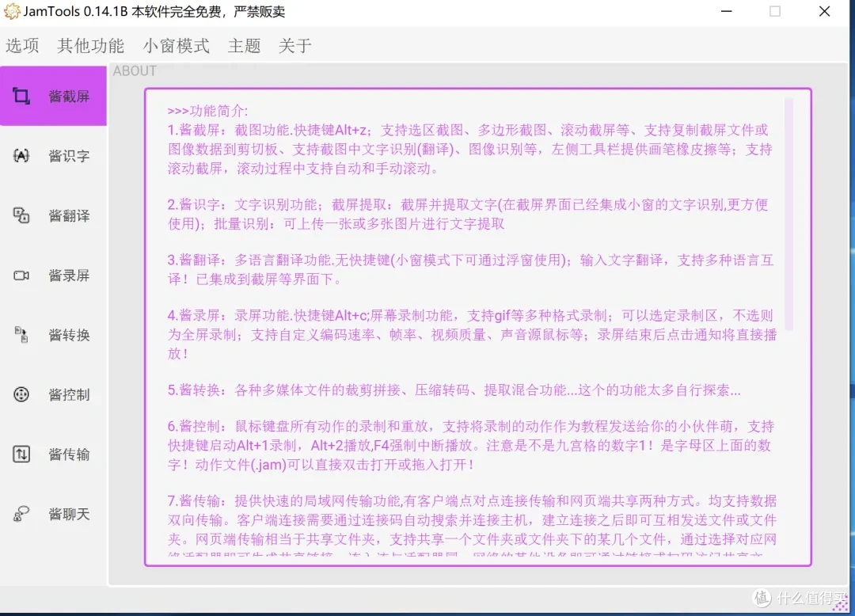Open the 主题 theme menu
Screen dimensions: 855x616
point(244,45)
